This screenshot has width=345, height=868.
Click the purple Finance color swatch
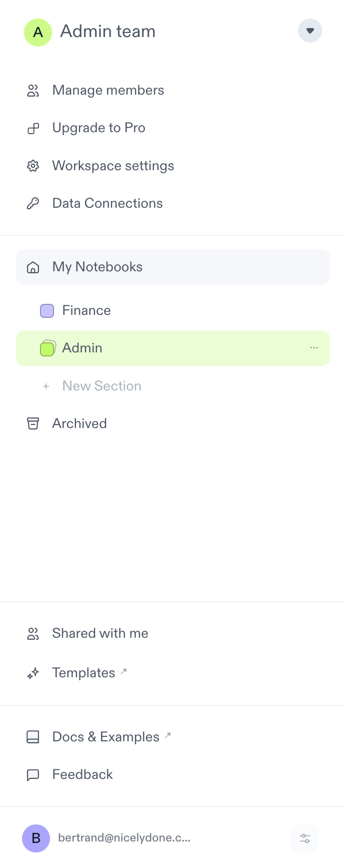pyautogui.click(x=46, y=310)
